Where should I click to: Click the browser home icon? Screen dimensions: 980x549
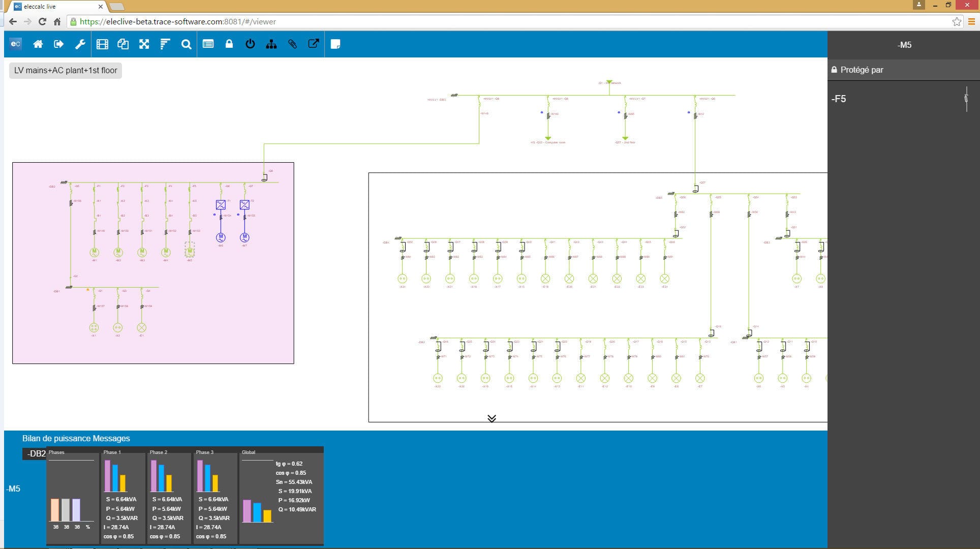coord(57,22)
